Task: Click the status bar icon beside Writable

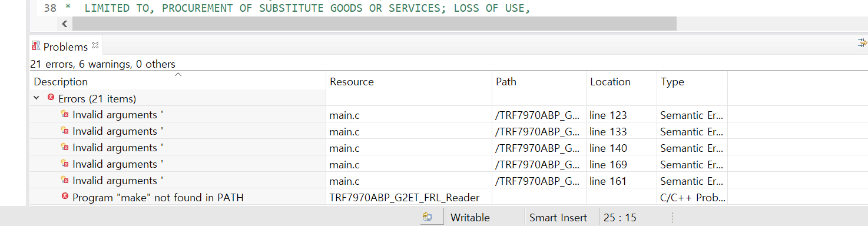Action: (428, 217)
